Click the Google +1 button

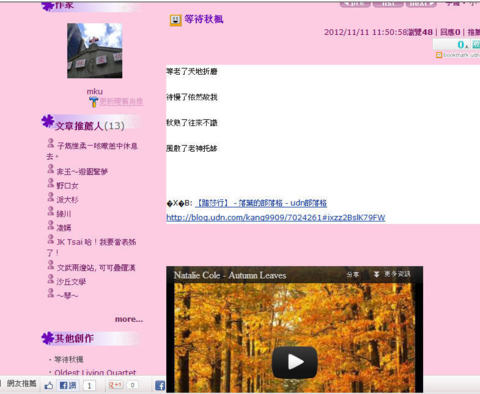115,385
